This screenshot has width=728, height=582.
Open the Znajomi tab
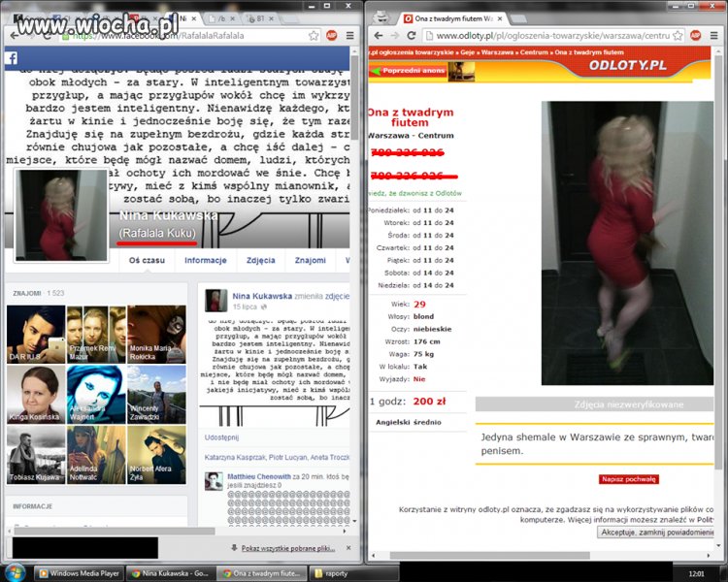pyautogui.click(x=311, y=260)
